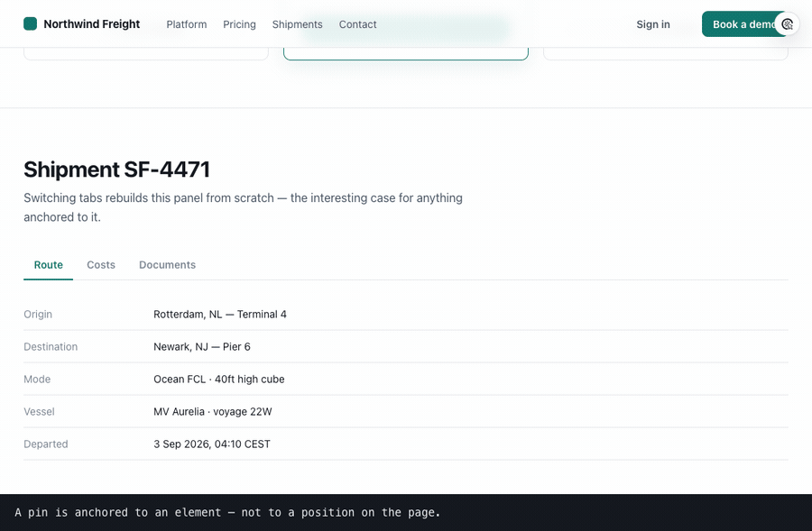Click the round pin icon over Book a demo
The height and width of the screenshot is (531, 812).
coord(787,24)
